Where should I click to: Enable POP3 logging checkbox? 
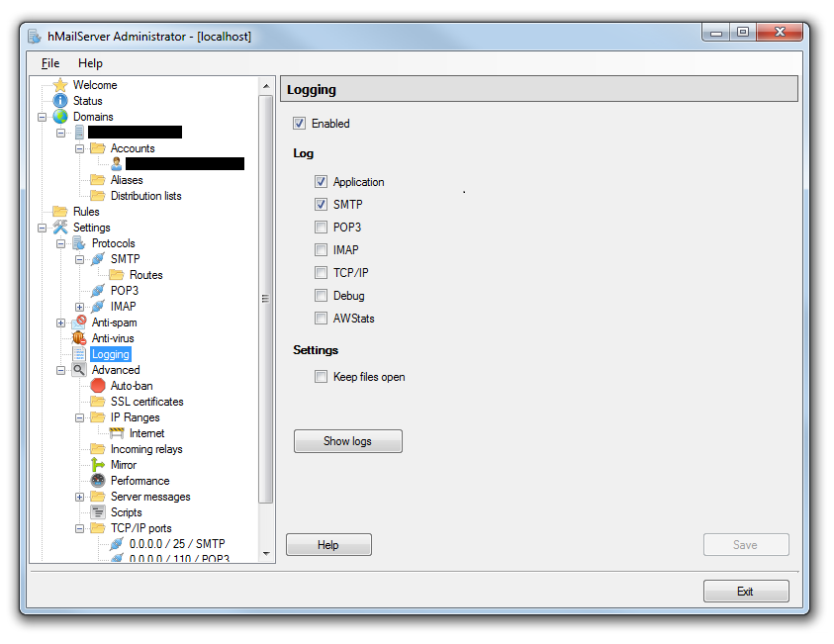click(321, 228)
